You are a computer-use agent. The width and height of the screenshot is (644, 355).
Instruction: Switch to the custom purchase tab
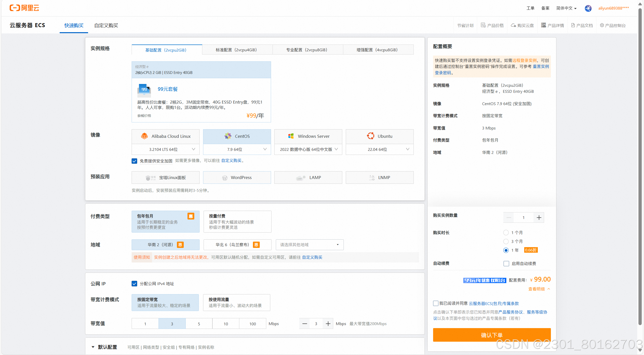(106, 25)
